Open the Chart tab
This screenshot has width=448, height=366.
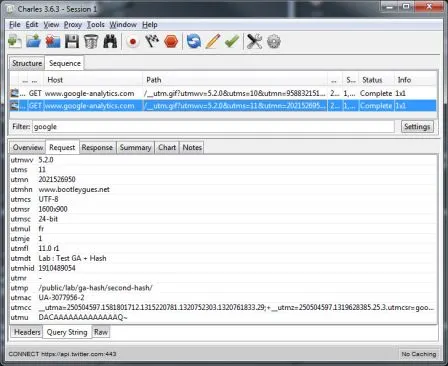(x=167, y=147)
